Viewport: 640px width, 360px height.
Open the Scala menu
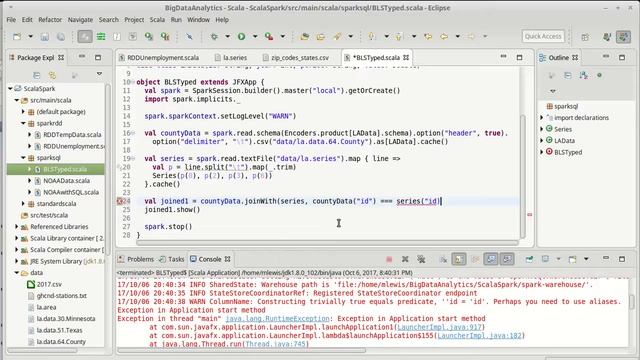[157, 20]
